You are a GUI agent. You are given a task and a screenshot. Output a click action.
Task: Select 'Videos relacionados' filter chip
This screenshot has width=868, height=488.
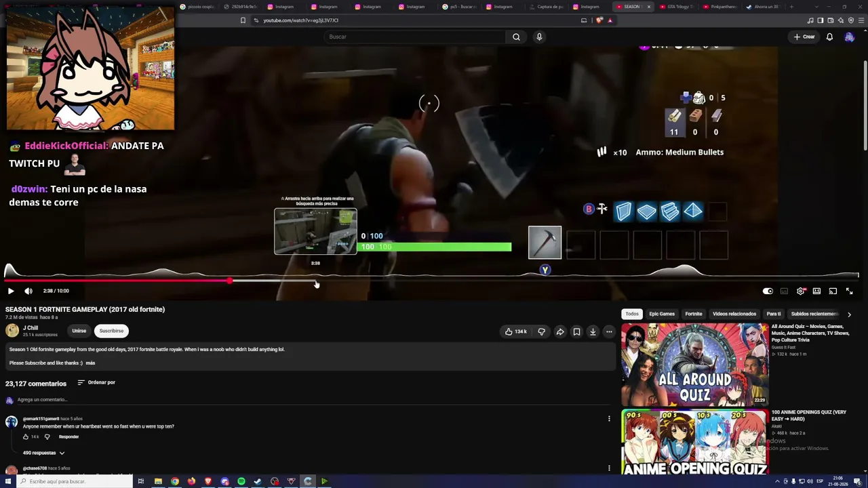coord(734,314)
